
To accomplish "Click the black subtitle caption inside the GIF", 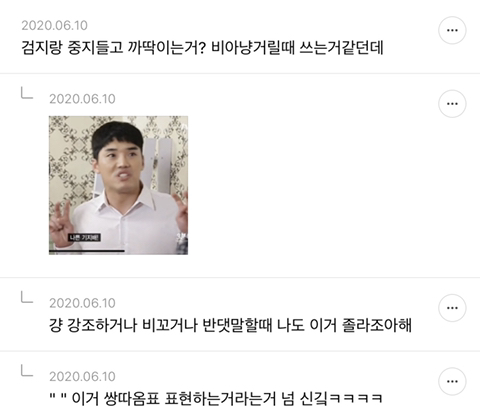I will (x=85, y=238).
